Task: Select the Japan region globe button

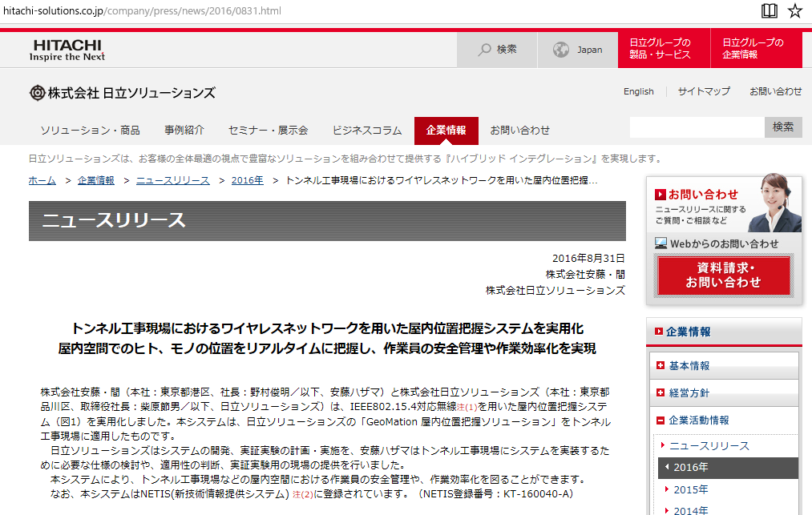Action: pos(578,50)
